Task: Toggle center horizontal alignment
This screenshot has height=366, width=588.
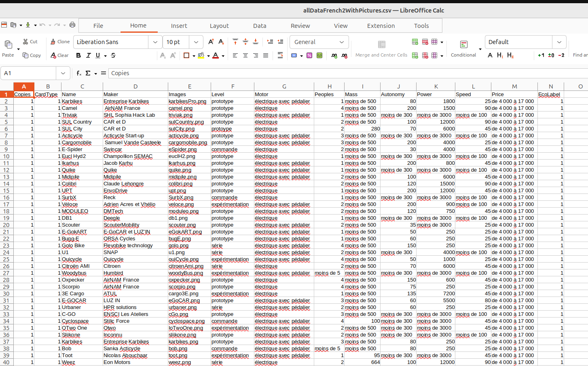Action: point(245,55)
